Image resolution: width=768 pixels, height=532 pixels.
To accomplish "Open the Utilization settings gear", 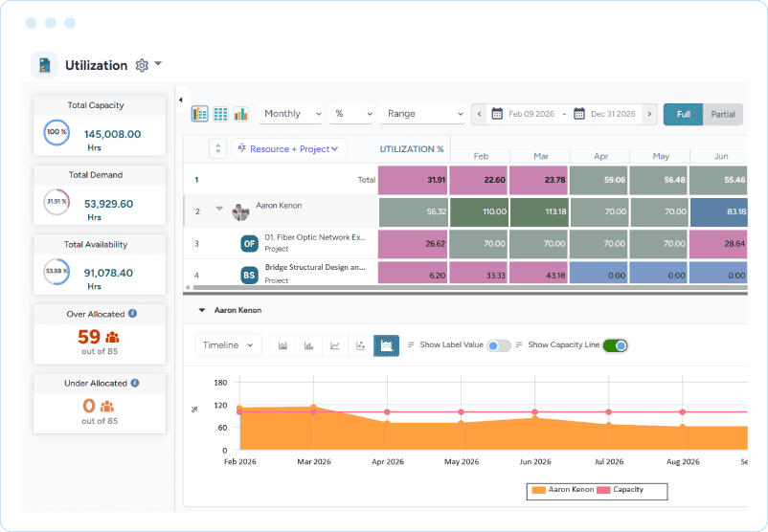I will 142,65.
